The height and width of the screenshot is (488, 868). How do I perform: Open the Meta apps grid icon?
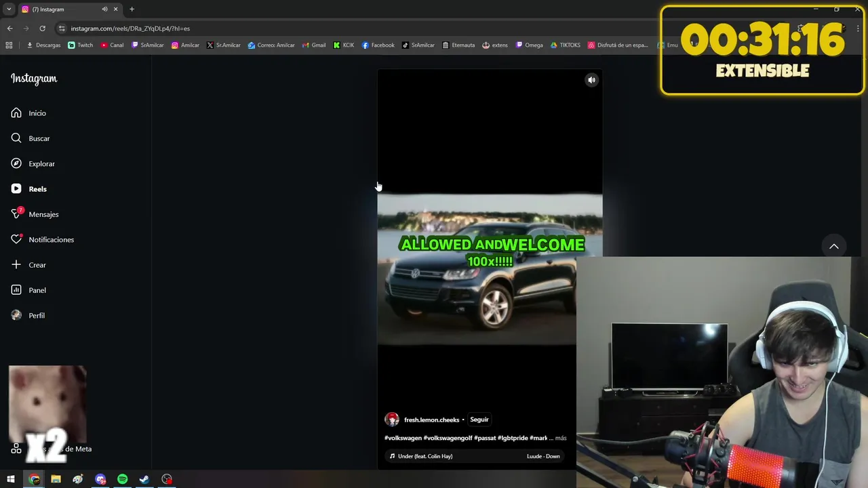click(x=16, y=449)
